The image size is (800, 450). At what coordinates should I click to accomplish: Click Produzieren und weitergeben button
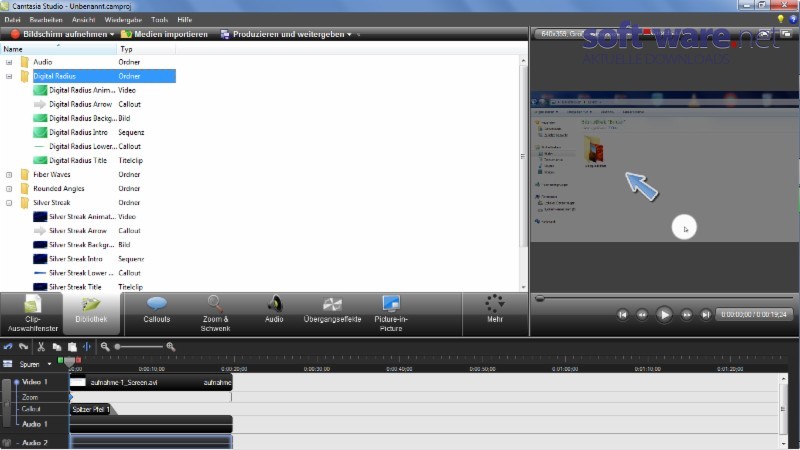(x=282, y=34)
